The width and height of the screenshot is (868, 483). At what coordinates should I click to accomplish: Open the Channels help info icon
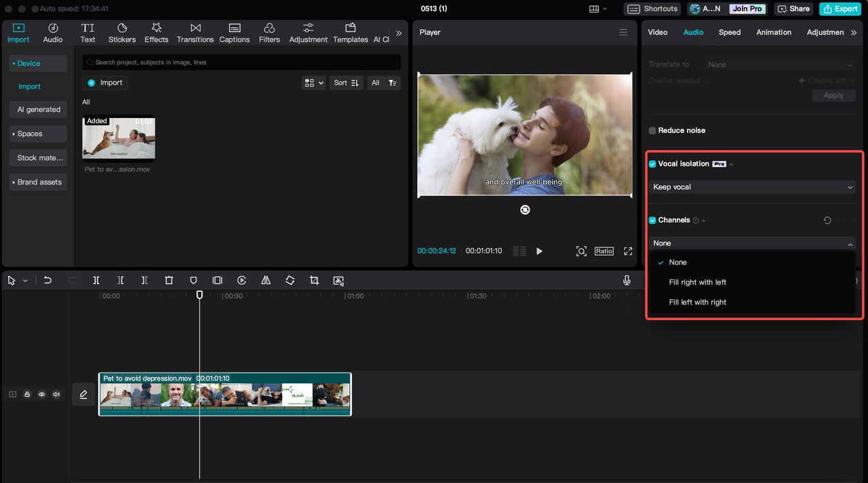coord(696,220)
